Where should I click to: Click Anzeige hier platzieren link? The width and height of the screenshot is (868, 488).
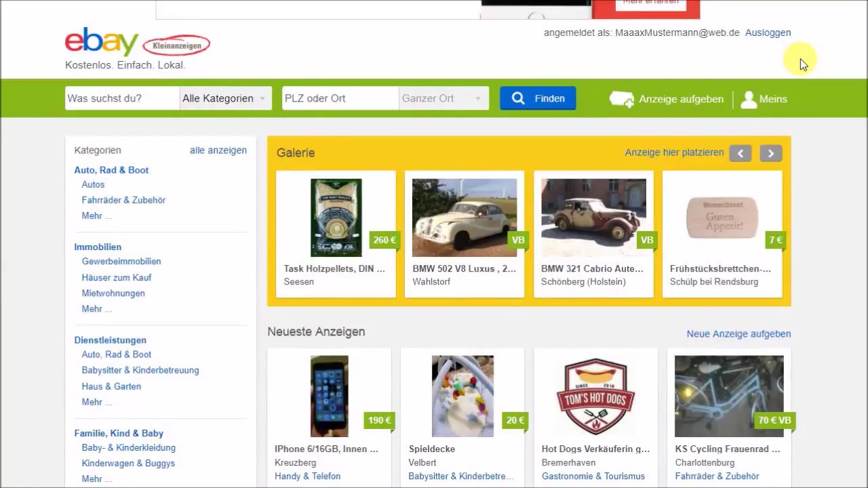(x=674, y=152)
